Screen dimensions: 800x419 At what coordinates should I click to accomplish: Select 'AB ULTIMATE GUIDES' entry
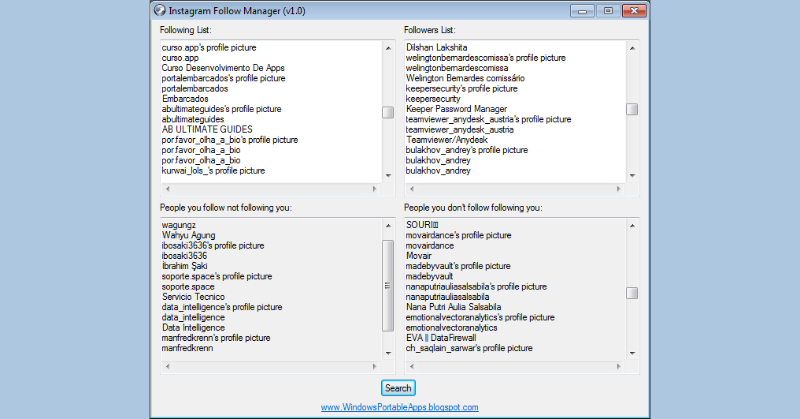207,129
